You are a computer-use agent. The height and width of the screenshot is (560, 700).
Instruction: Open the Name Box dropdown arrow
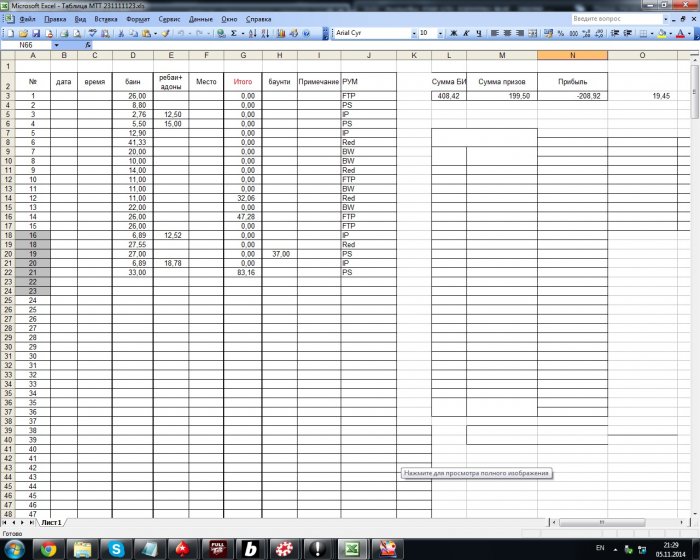[x=56, y=45]
